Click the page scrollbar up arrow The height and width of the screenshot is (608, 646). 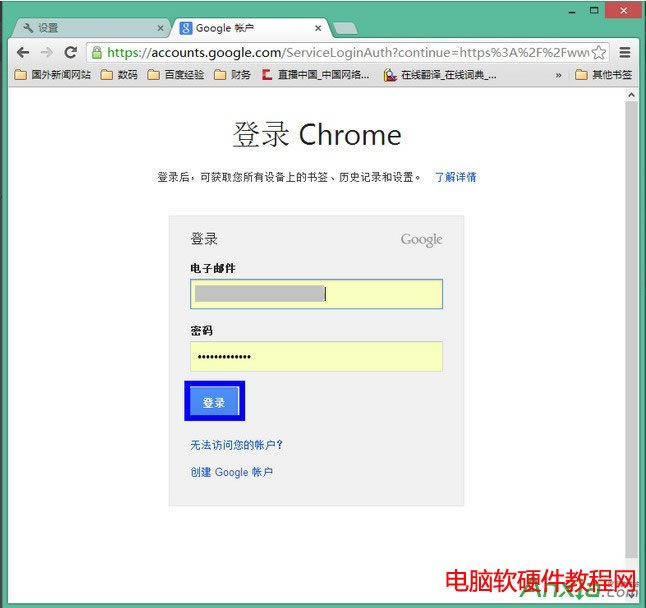631,95
